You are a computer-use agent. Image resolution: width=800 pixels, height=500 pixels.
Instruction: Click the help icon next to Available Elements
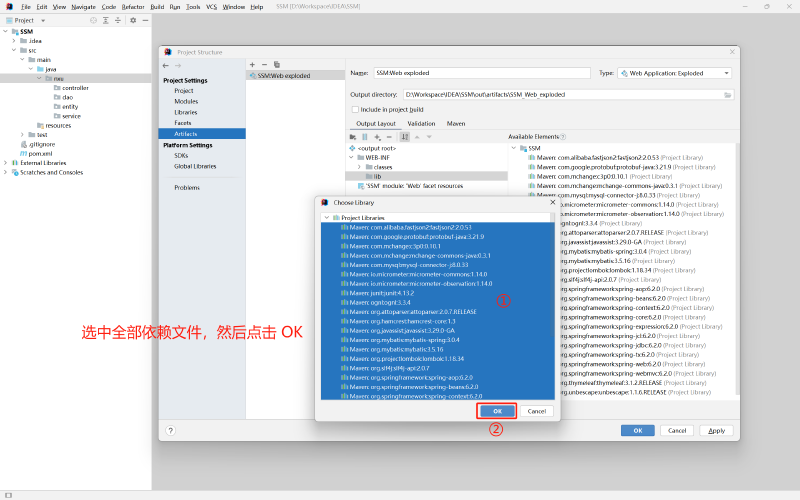point(563,137)
